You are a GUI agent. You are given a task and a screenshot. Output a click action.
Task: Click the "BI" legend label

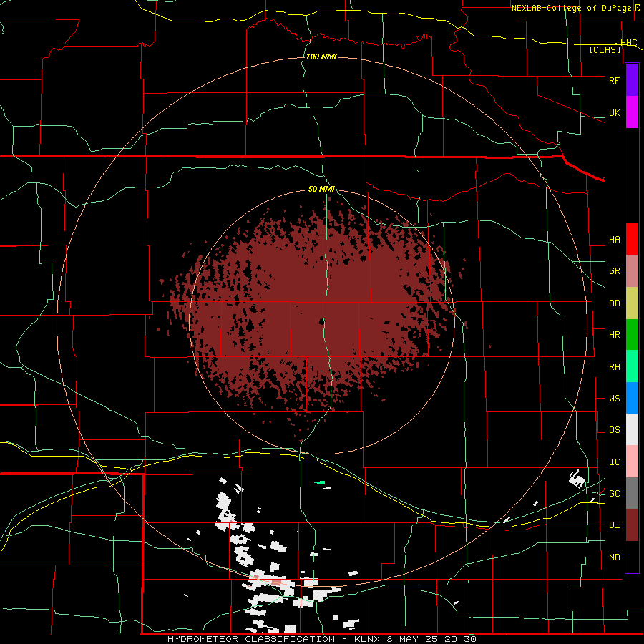coord(614,525)
